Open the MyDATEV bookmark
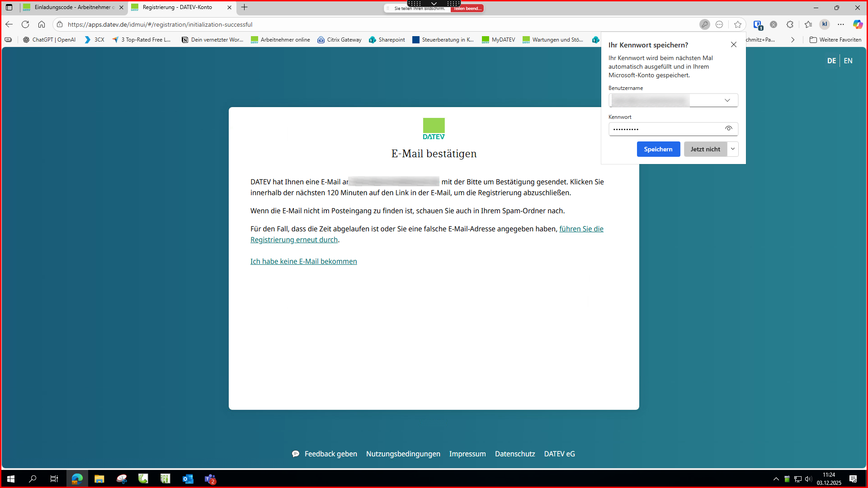This screenshot has width=868, height=488. coord(498,40)
